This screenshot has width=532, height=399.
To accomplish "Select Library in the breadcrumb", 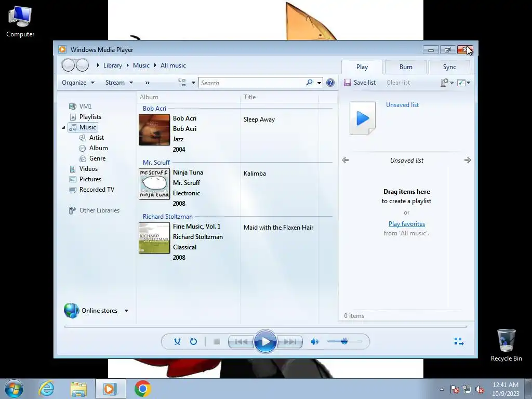I will tap(113, 65).
